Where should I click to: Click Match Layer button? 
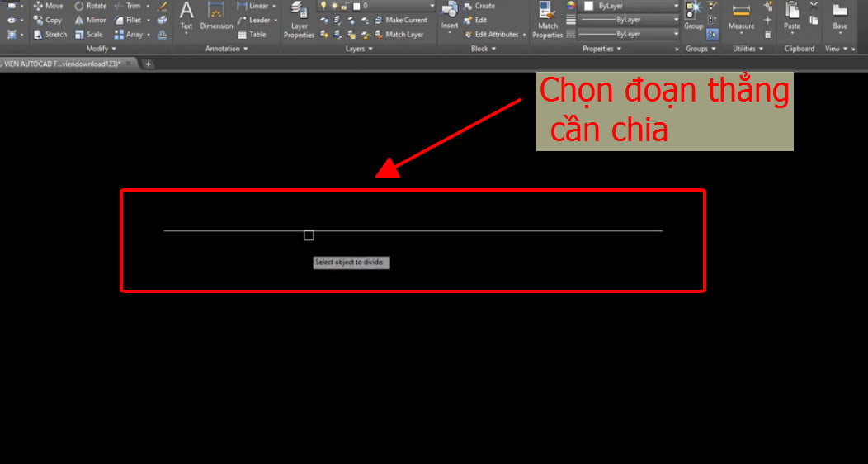click(x=399, y=35)
